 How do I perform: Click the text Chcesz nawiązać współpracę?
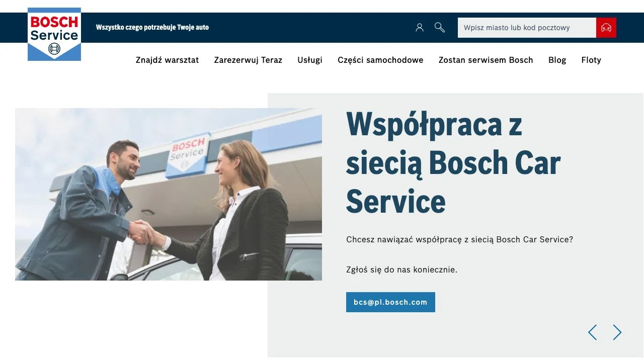(x=404, y=239)
